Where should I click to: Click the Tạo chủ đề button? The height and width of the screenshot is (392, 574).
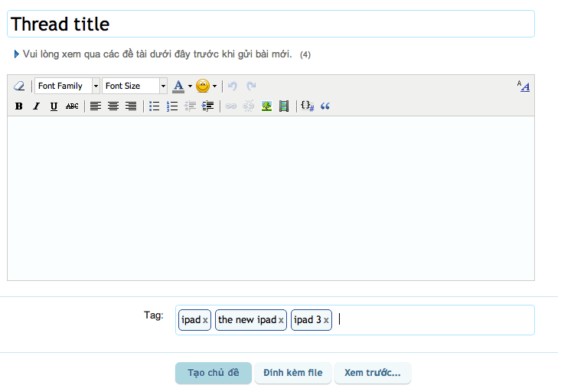(214, 373)
